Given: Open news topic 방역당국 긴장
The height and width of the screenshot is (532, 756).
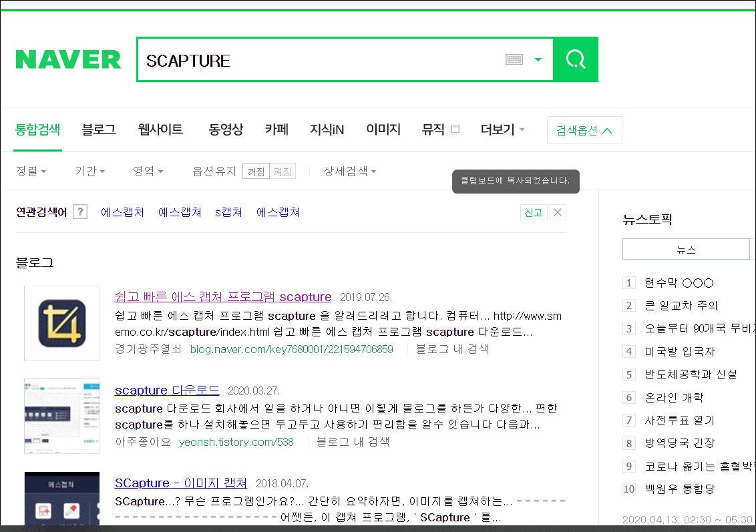Looking at the screenshot, I should point(680,443).
